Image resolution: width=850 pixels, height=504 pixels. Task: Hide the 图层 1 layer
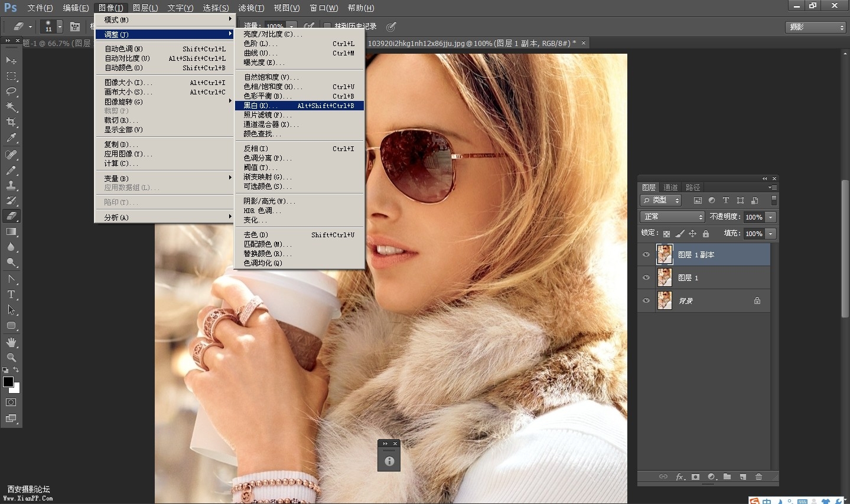coord(646,278)
